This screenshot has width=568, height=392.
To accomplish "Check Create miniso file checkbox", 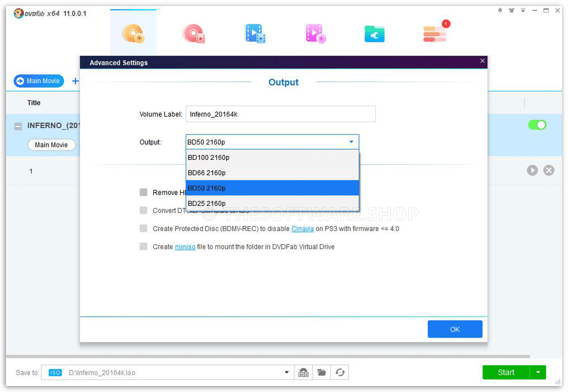I will click(144, 247).
